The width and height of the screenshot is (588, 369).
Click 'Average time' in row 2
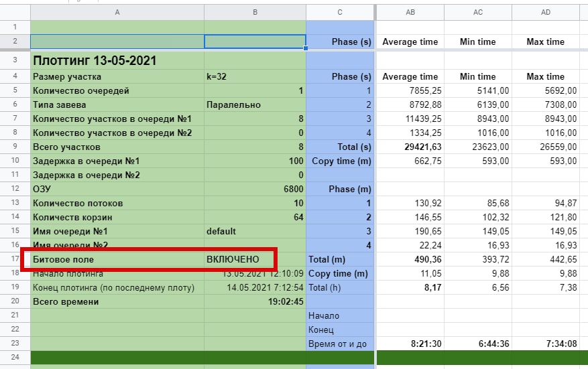coord(410,42)
